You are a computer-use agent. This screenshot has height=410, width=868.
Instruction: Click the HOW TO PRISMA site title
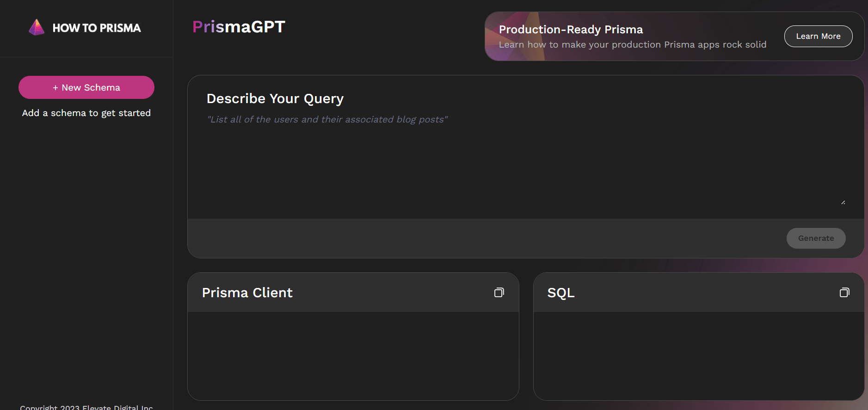point(97,28)
